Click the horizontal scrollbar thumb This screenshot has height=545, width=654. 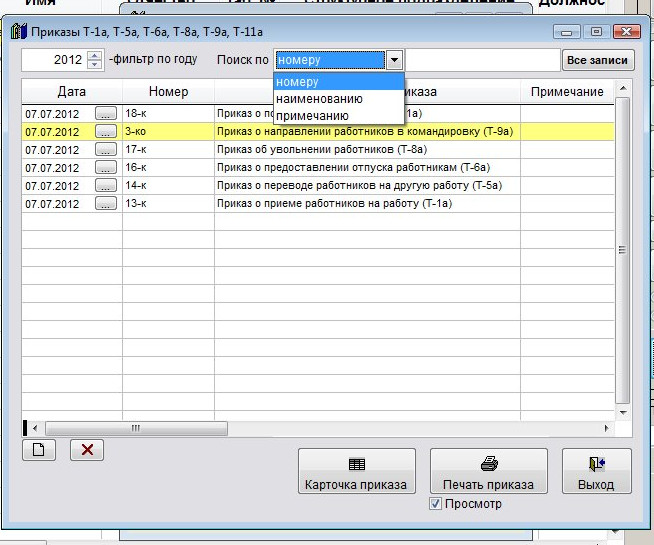click(x=136, y=428)
